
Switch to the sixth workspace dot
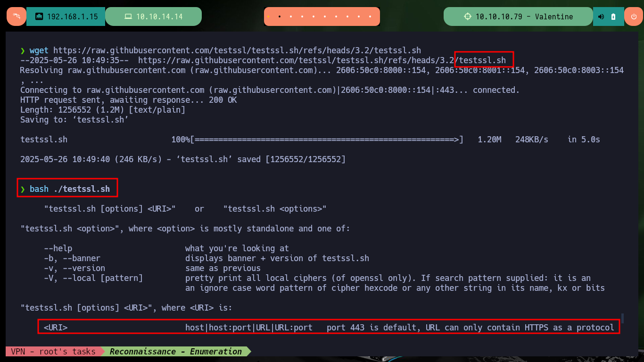[325, 16]
